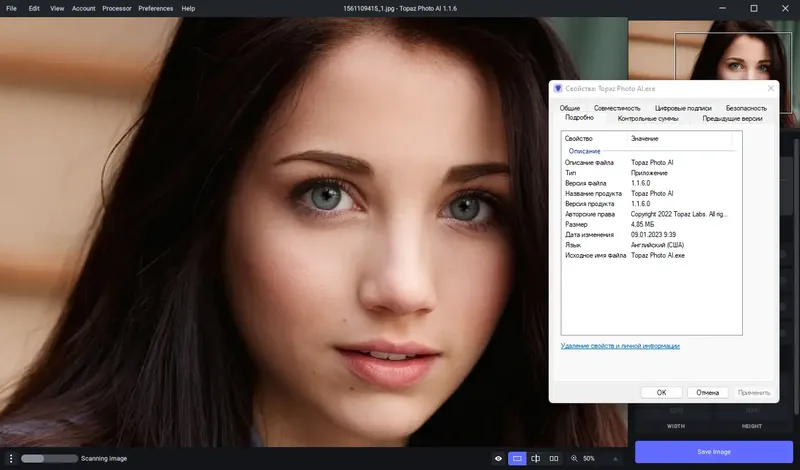Viewport: 800px width, 470px height.
Task: Switch to the Предыдущие версии tab
Action: pyautogui.click(x=732, y=118)
